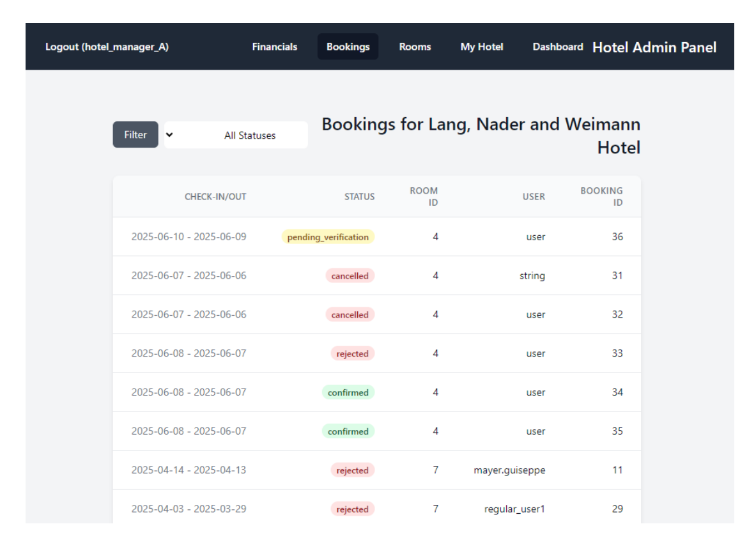Screen dimensions: 756x547
Task: Go to the Rooms page
Action: tap(415, 47)
